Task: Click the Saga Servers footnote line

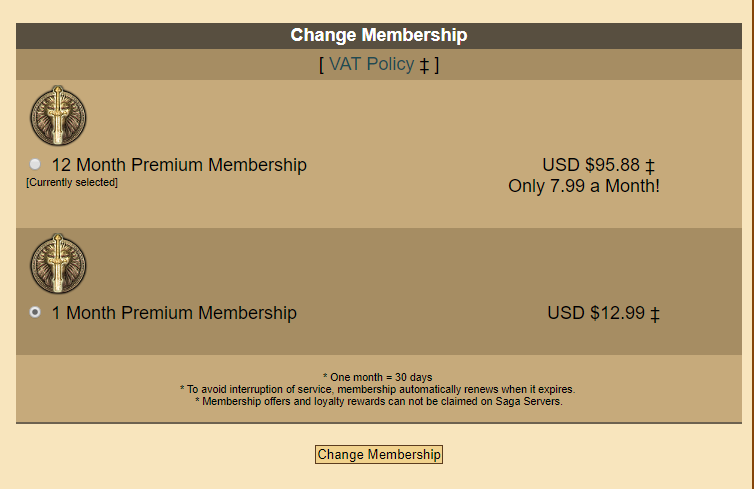Action: pyautogui.click(x=378, y=401)
